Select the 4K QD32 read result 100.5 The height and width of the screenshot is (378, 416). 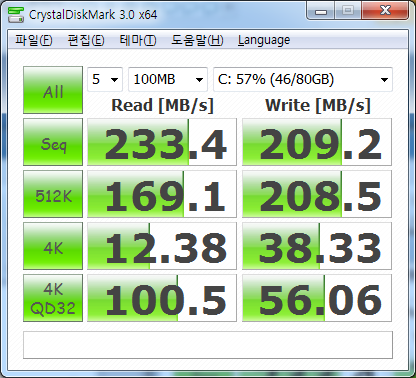point(162,298)
